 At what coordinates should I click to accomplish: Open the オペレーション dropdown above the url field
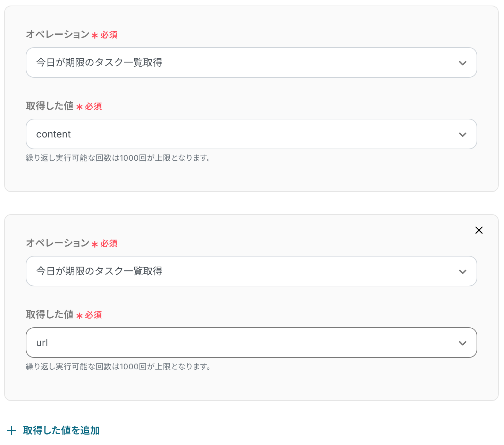click(251, 271)
